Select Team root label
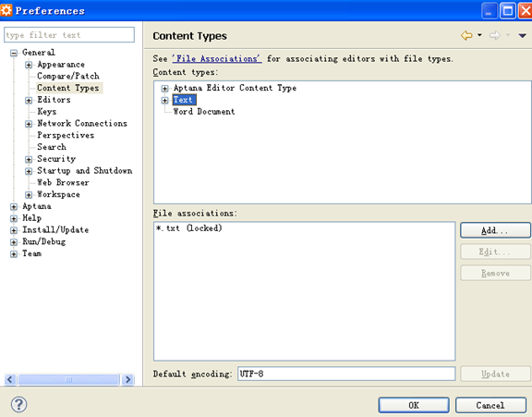Screen dimensions: 532x417 coord(32,253)
